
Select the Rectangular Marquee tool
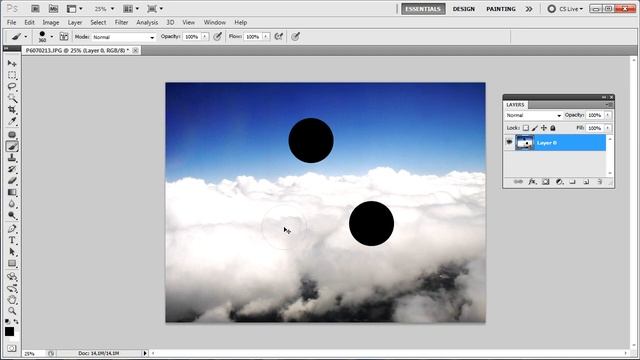click(x=12, y=75)
